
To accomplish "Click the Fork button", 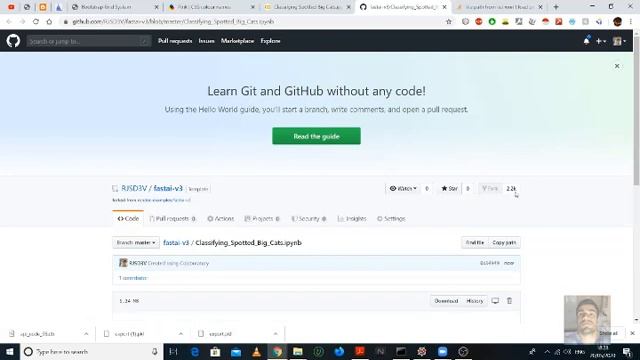I will pos(490,188).
